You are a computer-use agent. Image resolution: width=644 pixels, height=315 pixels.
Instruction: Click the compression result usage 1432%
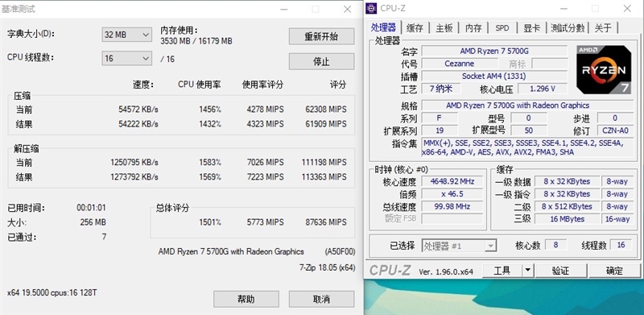click(x=210, y=124)
